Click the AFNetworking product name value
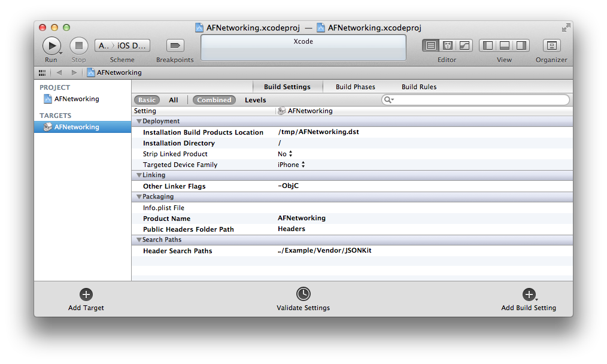This screenshot has width=607, height=364. [x=302, y=218]
